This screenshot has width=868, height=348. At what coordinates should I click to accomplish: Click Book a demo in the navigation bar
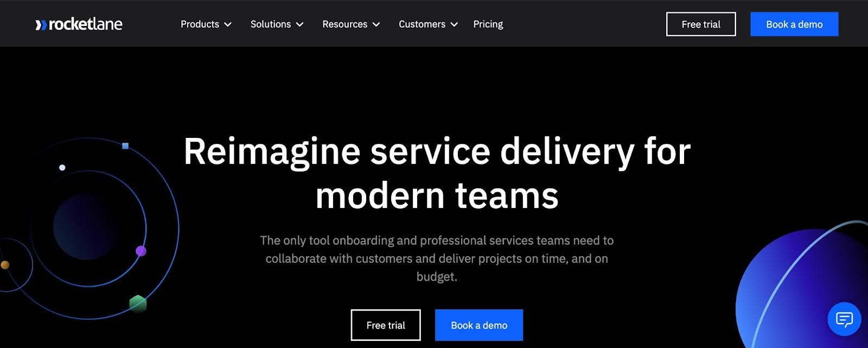coord(794,24)
